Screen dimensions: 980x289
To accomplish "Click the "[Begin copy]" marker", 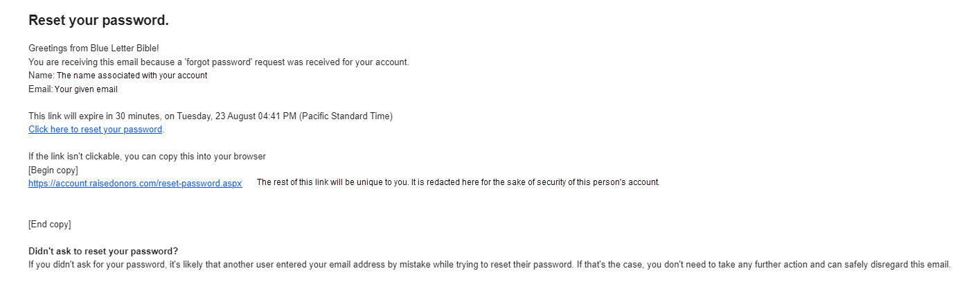I will [x=53, y=170].
